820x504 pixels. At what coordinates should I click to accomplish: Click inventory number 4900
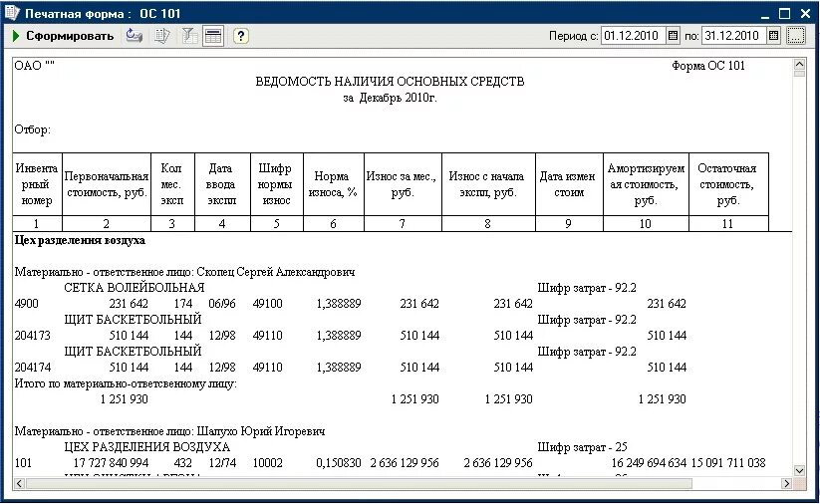click(x=26, y=304)
